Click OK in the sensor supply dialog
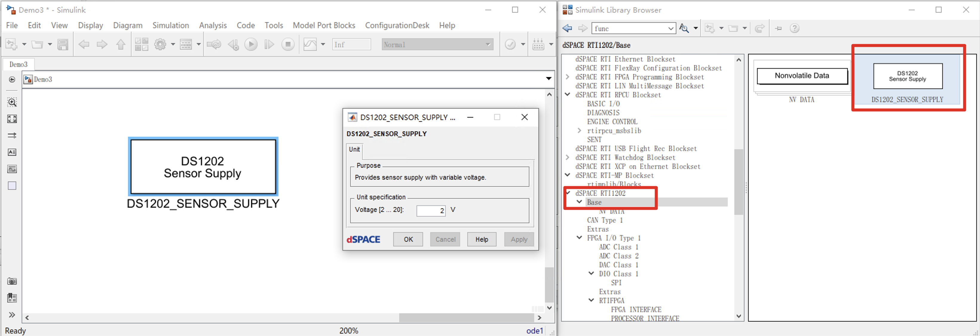This screenshot has height=336, width=980. click(408, 239)
